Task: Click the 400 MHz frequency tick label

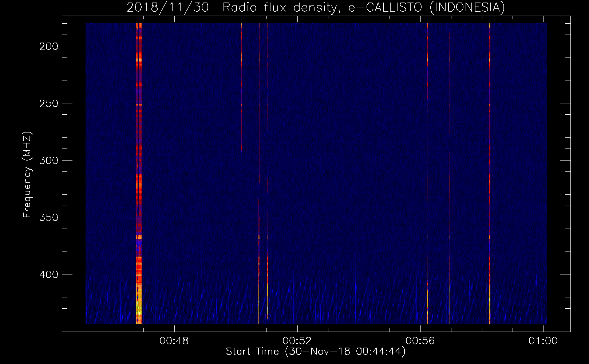Action: [x=49, y=274]
